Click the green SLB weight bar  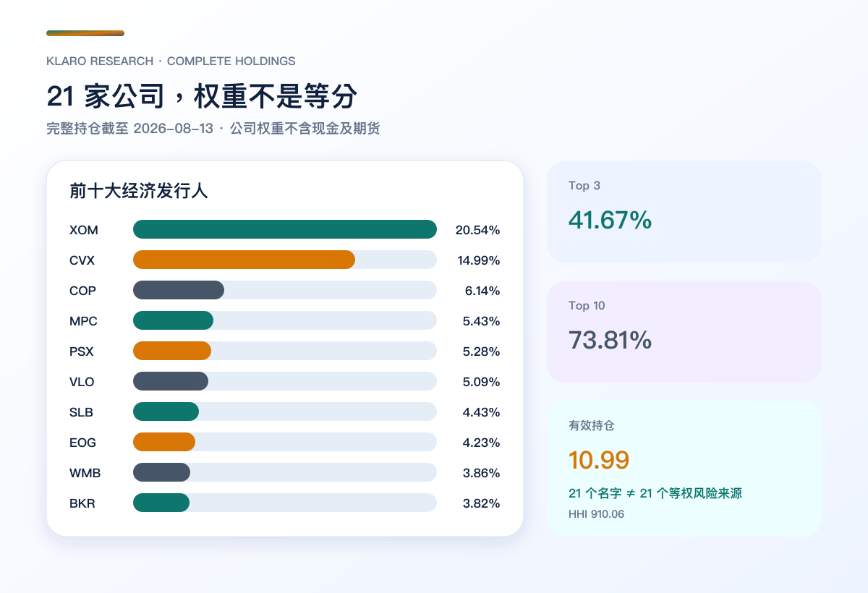(x=166, y=411)
